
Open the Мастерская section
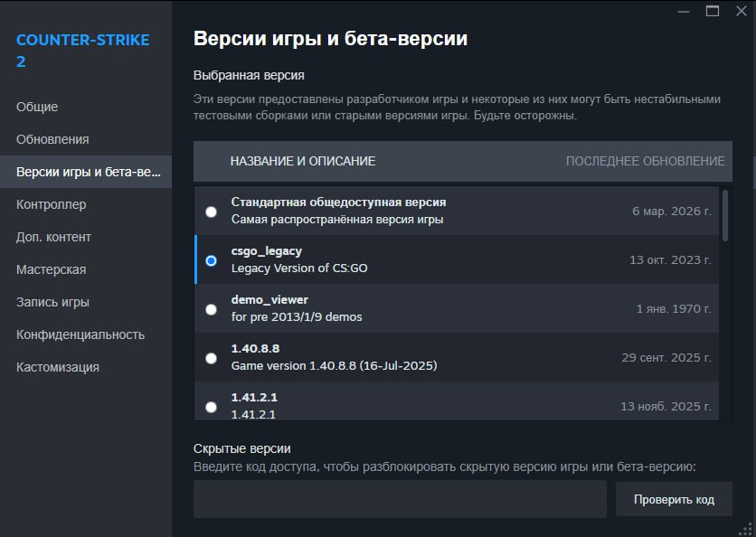click(46, 269)
